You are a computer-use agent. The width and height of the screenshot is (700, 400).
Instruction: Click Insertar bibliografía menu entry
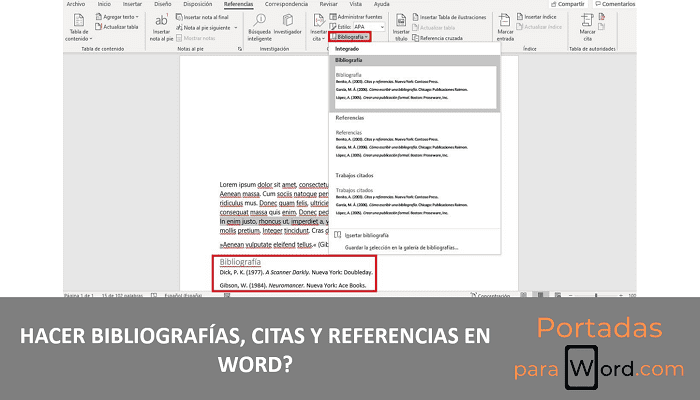pos(415,235)
